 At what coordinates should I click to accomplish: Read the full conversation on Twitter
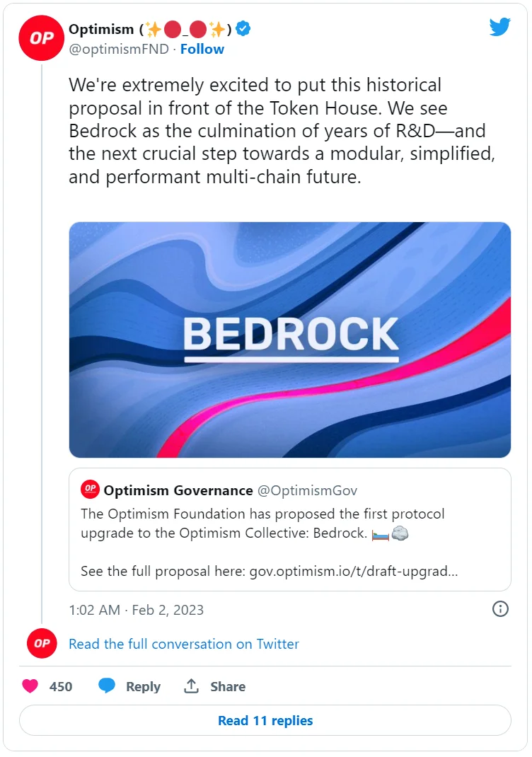(x=184, y=644)
